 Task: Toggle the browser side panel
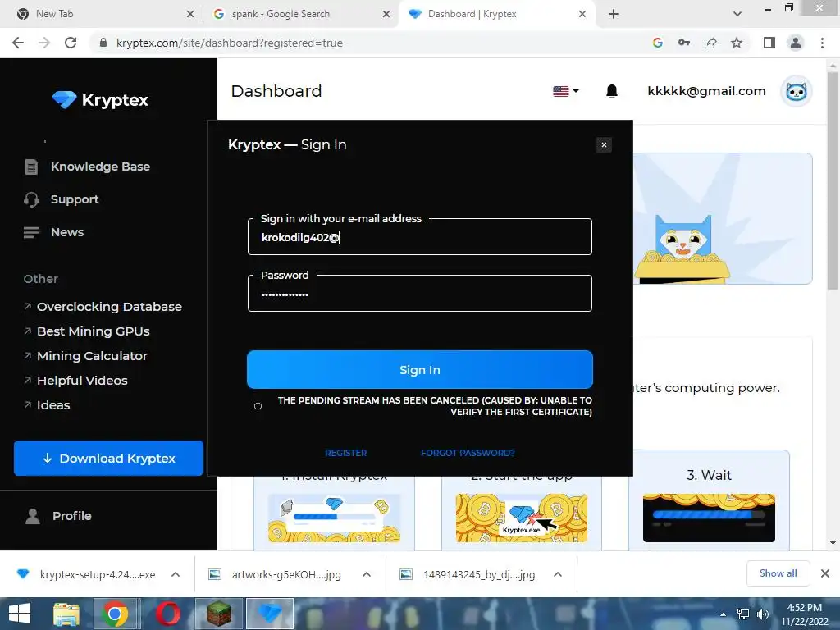769,43
